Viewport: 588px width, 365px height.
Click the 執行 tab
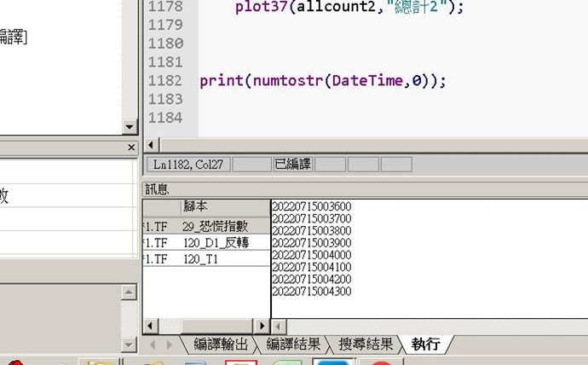[425, 345]
